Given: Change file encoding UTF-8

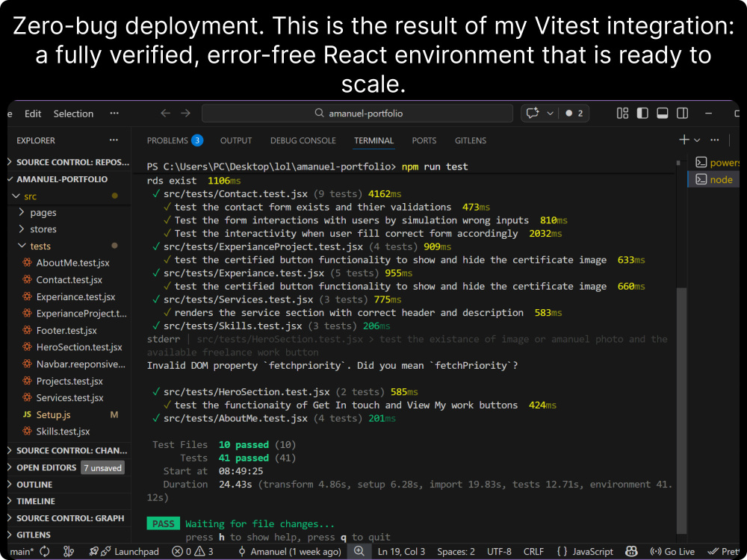Looking at the screenshot, I should [499, 552].
